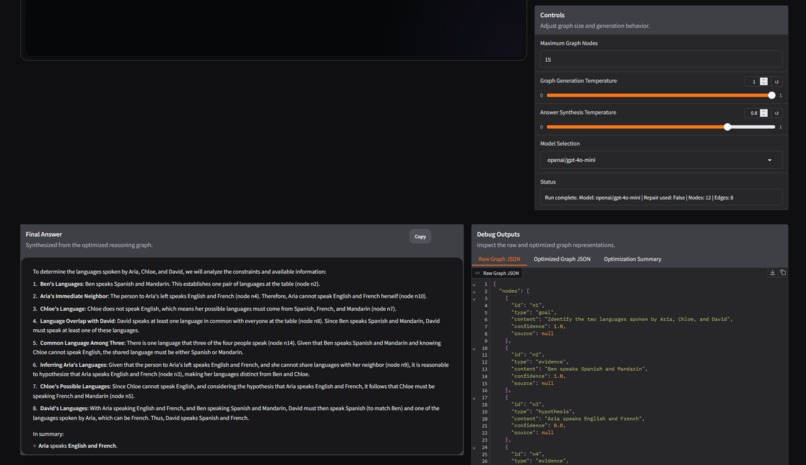Screen dimensions: 806x465
Task: Click the "Model Selection" label
Action: click(x=560, y=144)
